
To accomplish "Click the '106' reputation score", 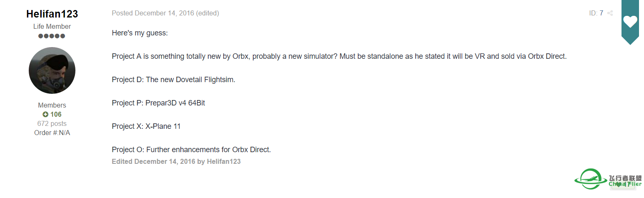I will pyautogui.click(x=56, y=115).
